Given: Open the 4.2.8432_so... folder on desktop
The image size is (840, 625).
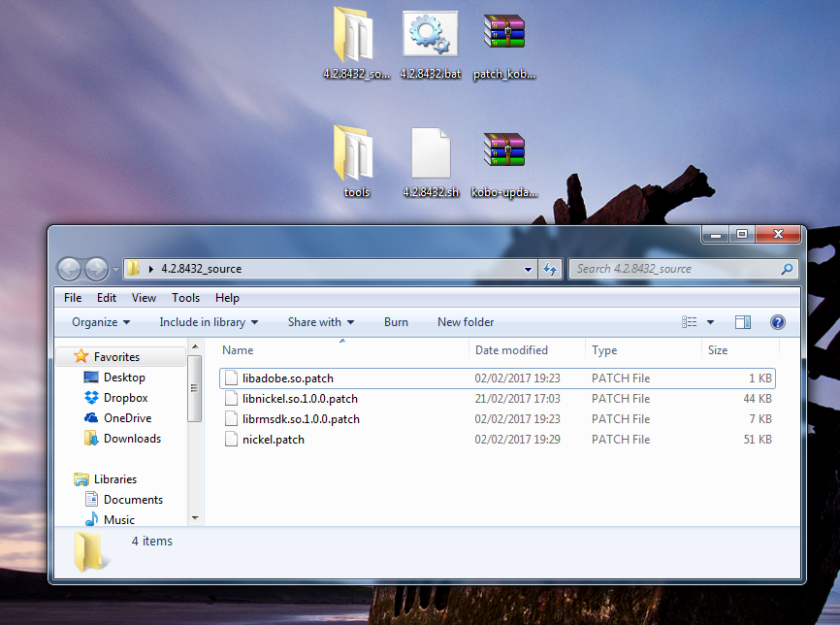Looking at the screenshot, I should 356,45.
